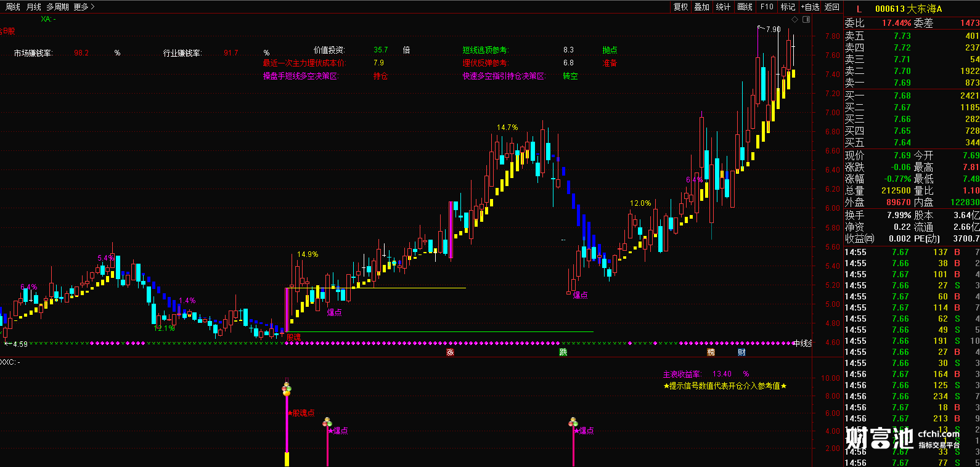Click the 总量 volume value 212500
The height and width of the screenshot is (467, 980).
[x=896, y=190]
